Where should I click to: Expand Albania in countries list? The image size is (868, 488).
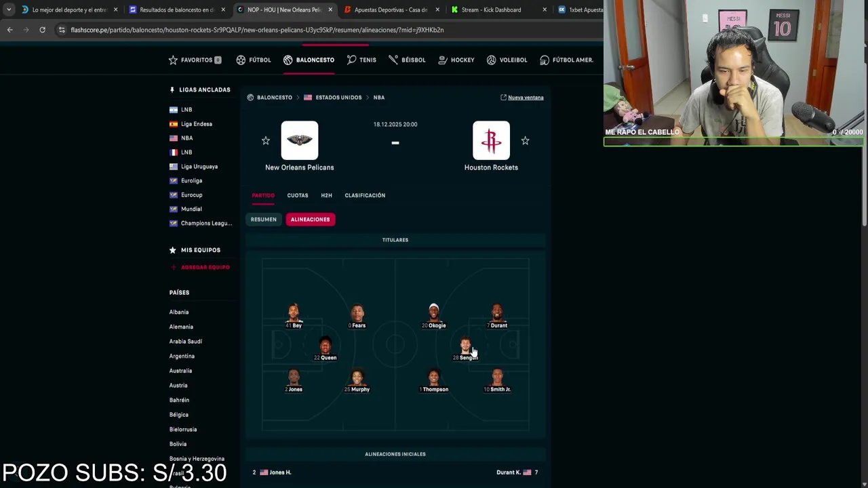click(x=179, y=312)
